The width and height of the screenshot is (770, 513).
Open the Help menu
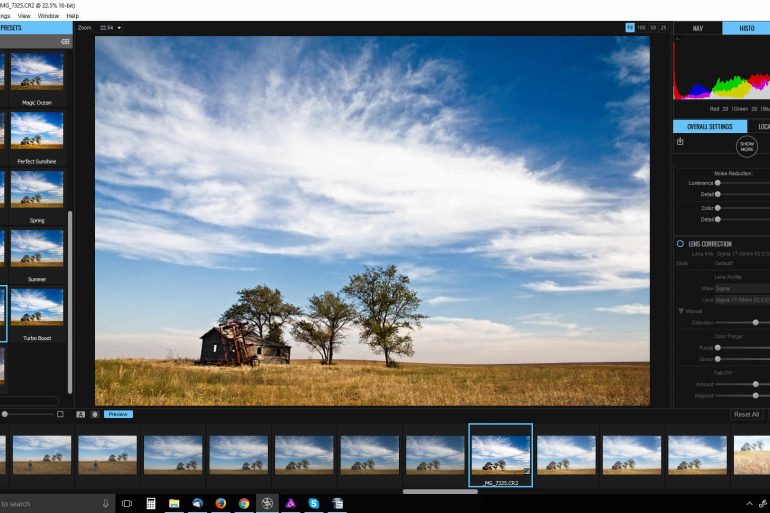73,16
